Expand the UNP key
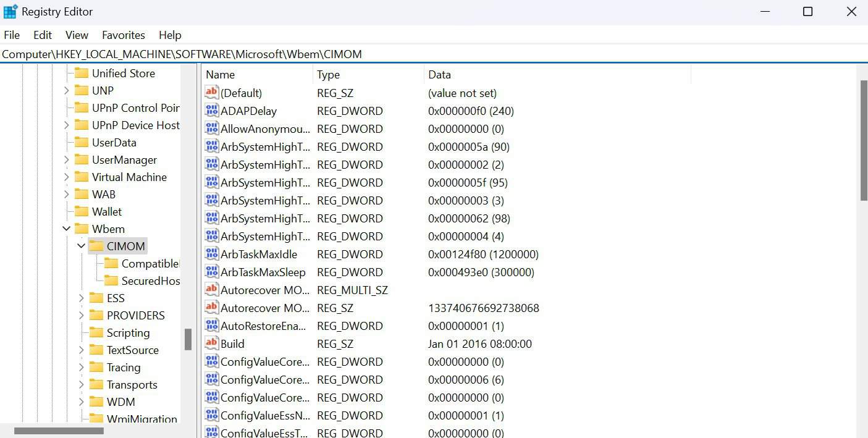The width and height of the screenshot is (868, 438). pyautogui.click(x=67, y=90)
